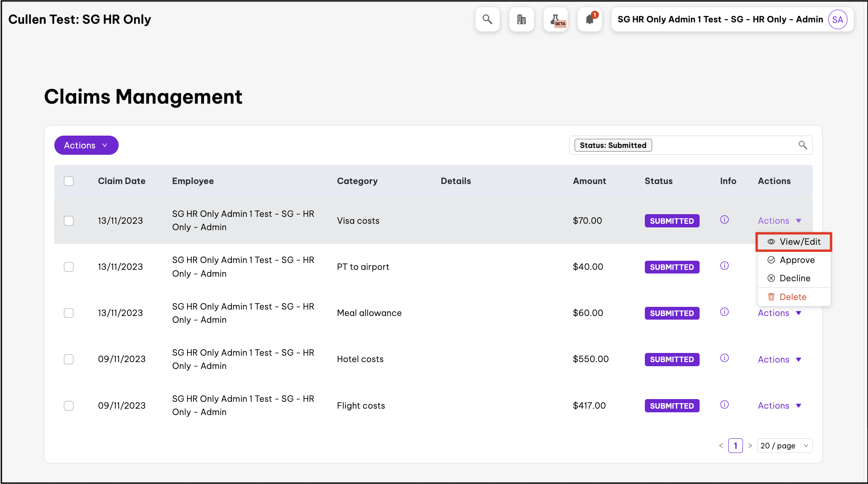Go to page 1 in pagination
The height and width of the screenshot is (484, 868).
point(735,446)
